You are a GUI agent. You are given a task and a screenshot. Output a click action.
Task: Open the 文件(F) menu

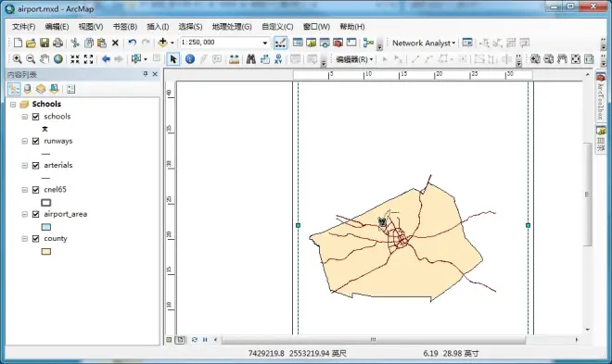23,27
